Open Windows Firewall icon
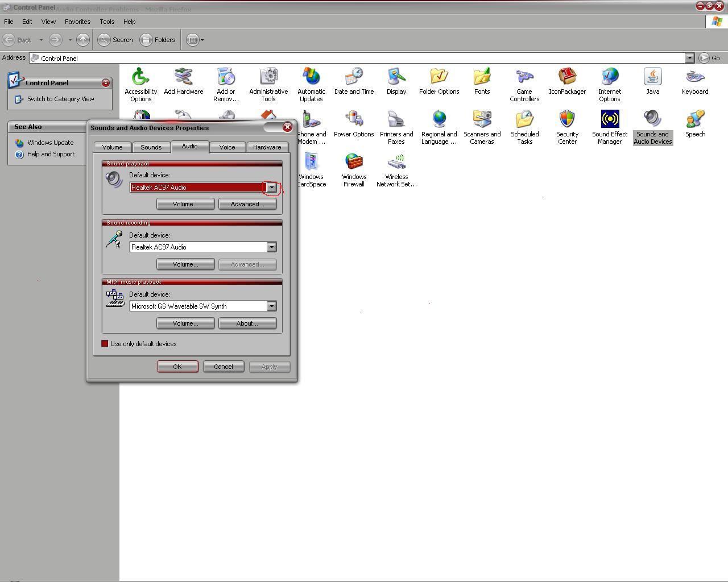Viewport: 728px width, 582px height. pyautogui.click(x=354, y=169)
